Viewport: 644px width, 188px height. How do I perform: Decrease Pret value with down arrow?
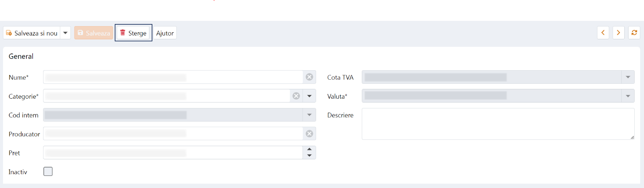309,156
